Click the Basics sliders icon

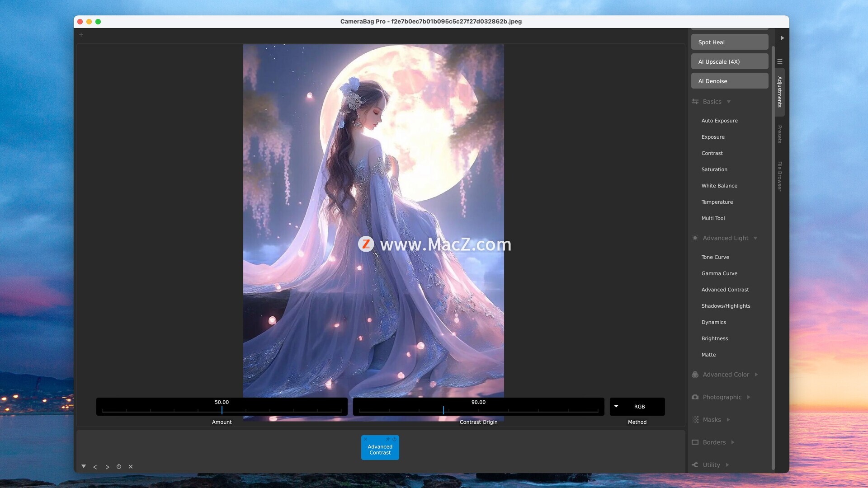695,102
